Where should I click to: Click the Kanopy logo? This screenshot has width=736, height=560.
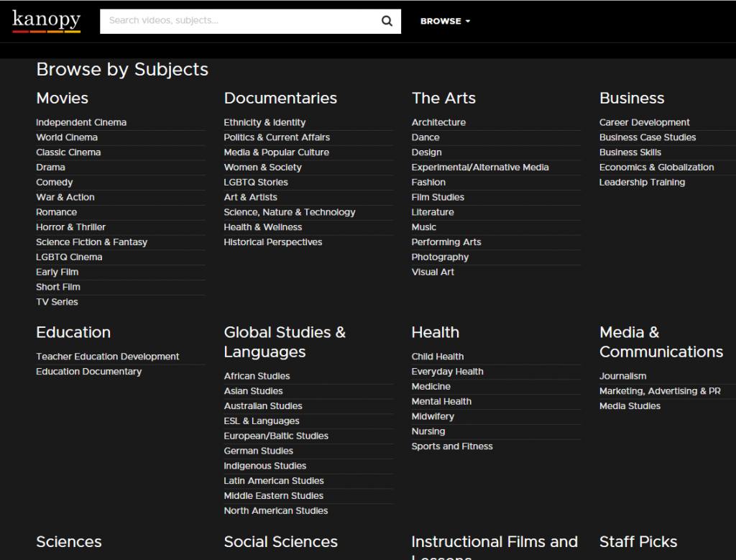(x=46, y=21)
